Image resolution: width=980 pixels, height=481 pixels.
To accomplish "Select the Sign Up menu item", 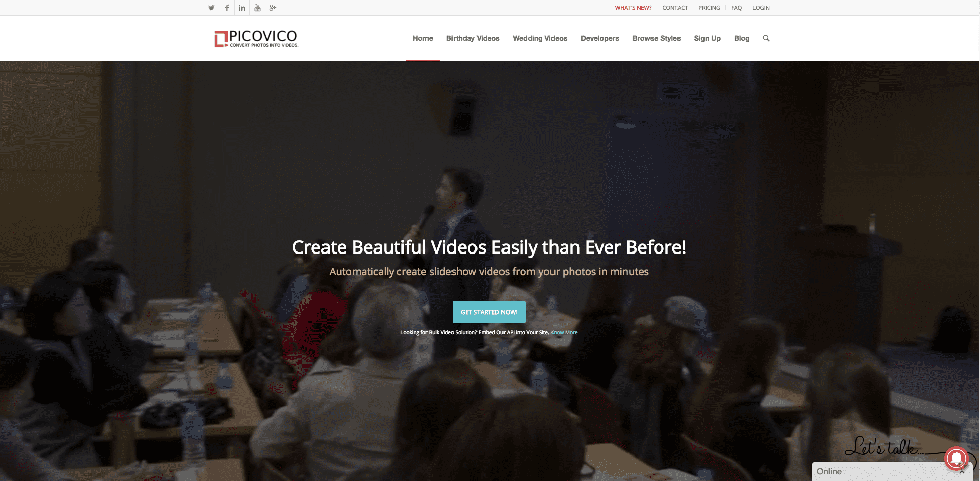I will [707, 38].
